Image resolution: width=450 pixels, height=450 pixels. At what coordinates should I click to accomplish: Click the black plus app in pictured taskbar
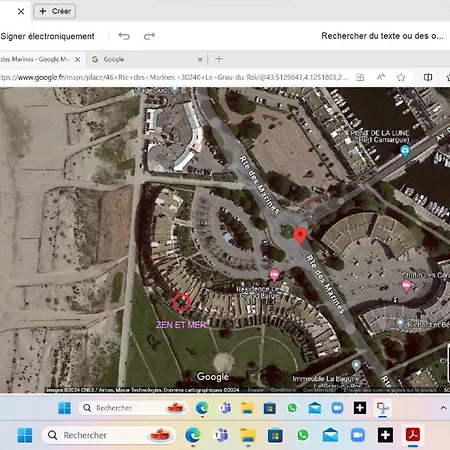(x=360, y=408)
